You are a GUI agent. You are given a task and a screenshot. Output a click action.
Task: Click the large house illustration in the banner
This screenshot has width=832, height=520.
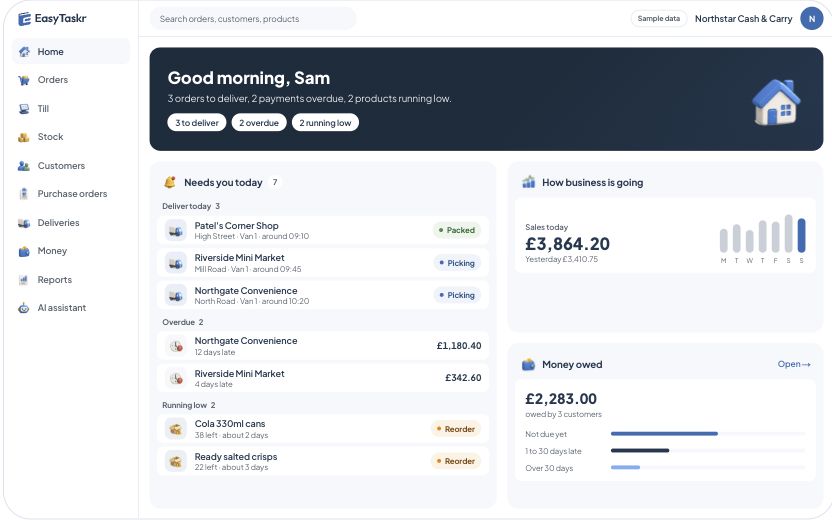click(776, 102)
